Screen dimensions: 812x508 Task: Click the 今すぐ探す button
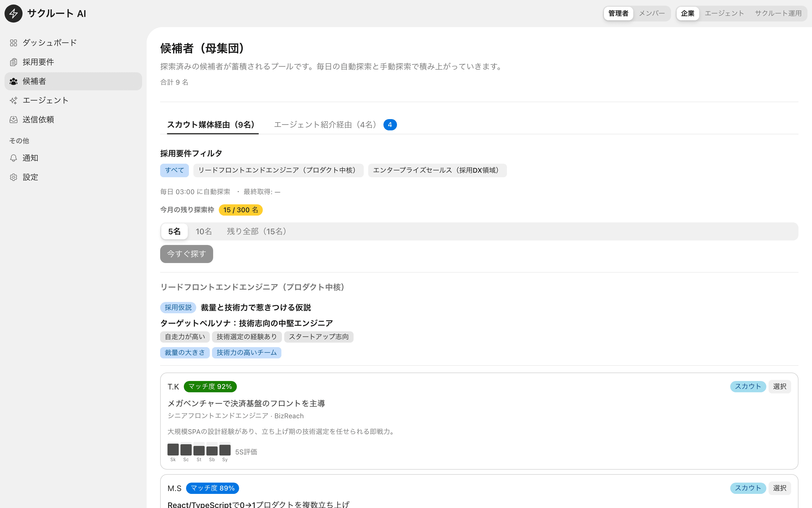187,254
